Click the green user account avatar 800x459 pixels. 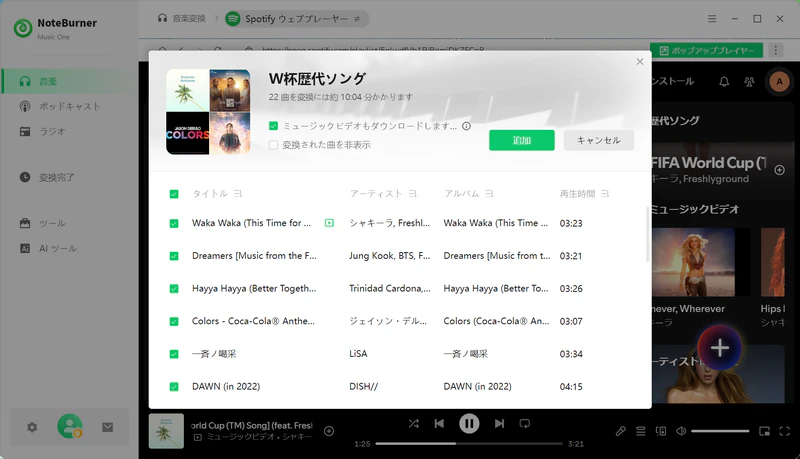pos(69,426)
